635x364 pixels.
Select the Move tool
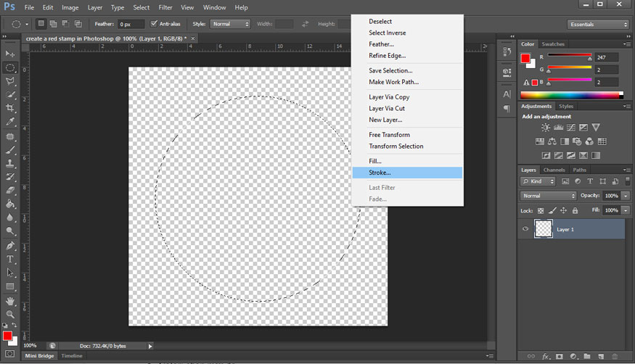pyautogui.click(x=10, y=54)
